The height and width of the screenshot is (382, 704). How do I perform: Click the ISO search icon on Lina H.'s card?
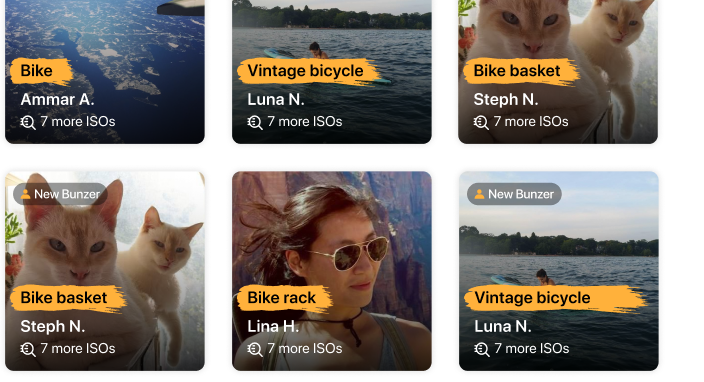point(255,349)
